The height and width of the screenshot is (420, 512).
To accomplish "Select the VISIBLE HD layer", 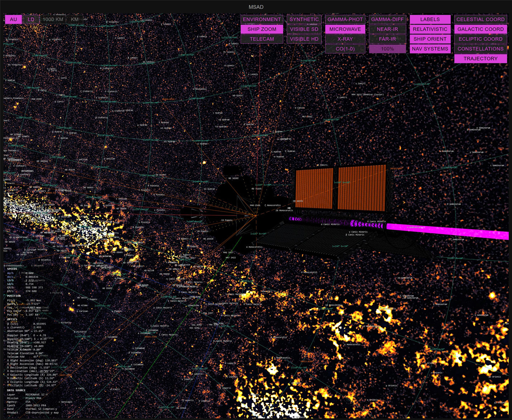I will [304, 39].
